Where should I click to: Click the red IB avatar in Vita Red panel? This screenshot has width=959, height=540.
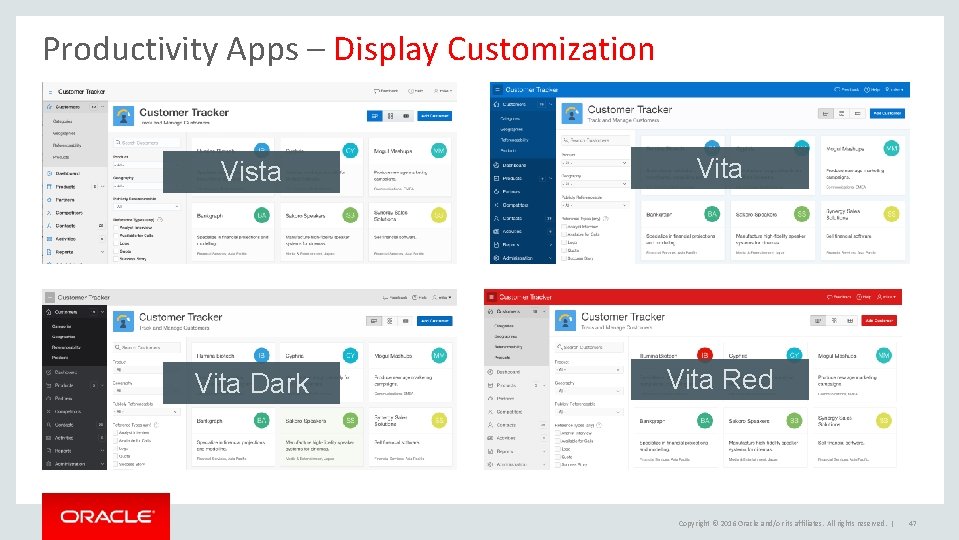pos(705,355)
